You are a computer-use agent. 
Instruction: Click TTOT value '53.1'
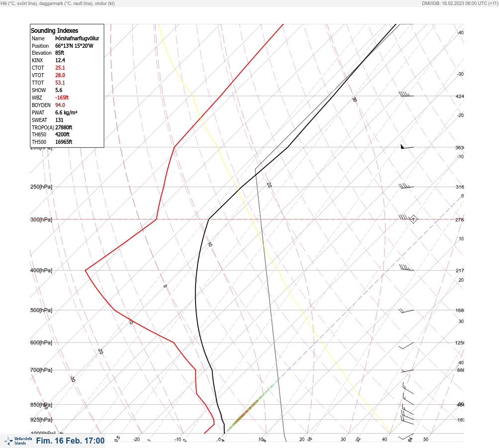[x=60, y=83]
